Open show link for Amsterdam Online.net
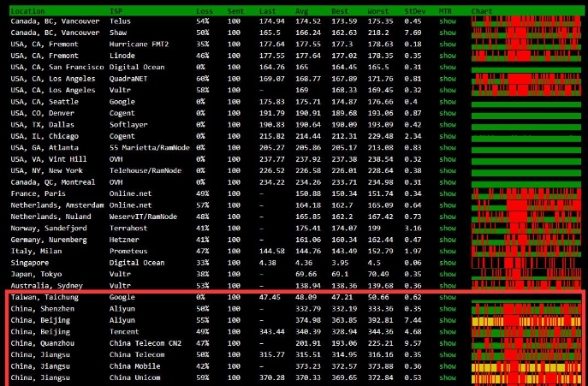Screen dimensions: 588x386 click(x=448, y=205)
